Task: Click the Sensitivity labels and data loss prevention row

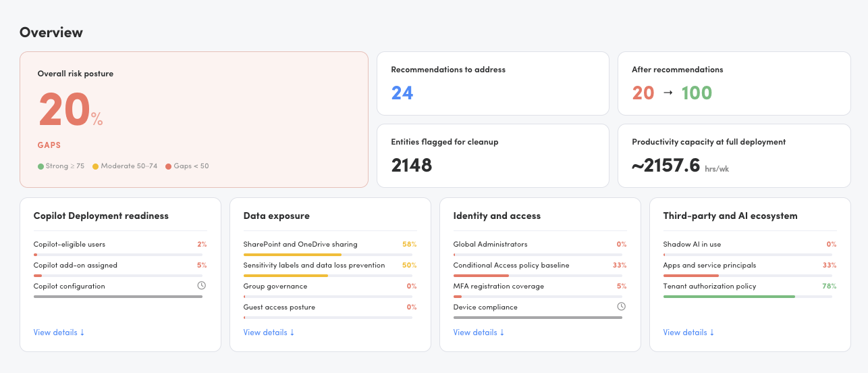Action: tap(330, 269)
